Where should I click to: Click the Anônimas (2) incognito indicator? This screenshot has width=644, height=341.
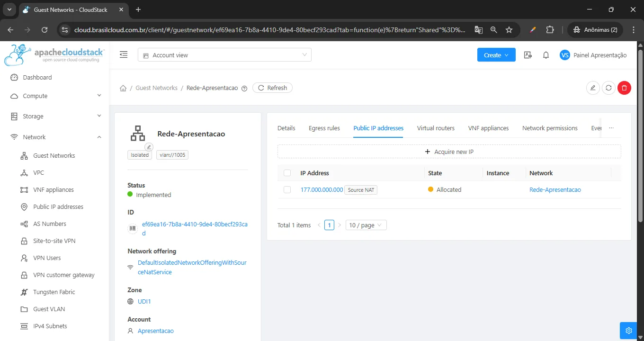click(x=596, y=29)
